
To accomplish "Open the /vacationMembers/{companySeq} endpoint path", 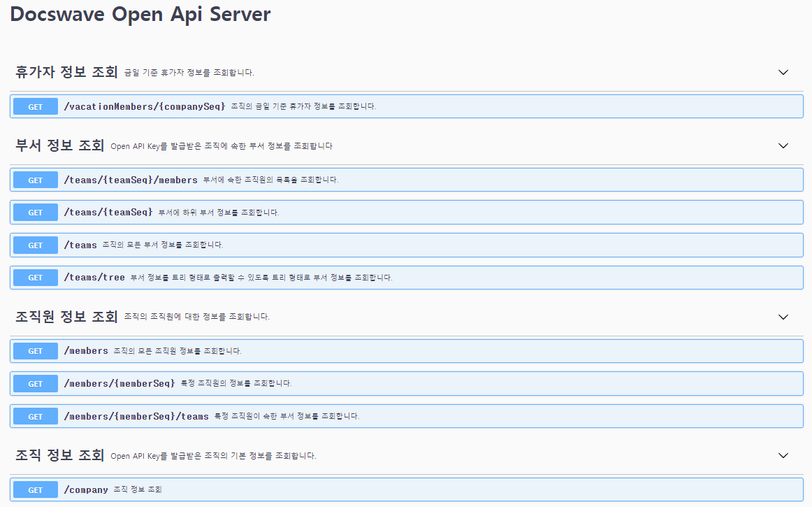I will pos(145,106).
